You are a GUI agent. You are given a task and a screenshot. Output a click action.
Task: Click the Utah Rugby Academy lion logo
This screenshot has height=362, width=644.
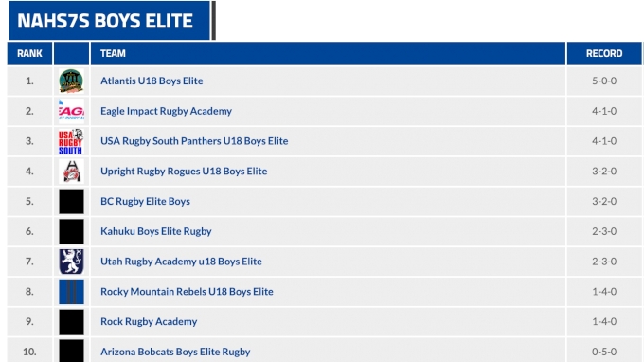click(x=71, y=262)
